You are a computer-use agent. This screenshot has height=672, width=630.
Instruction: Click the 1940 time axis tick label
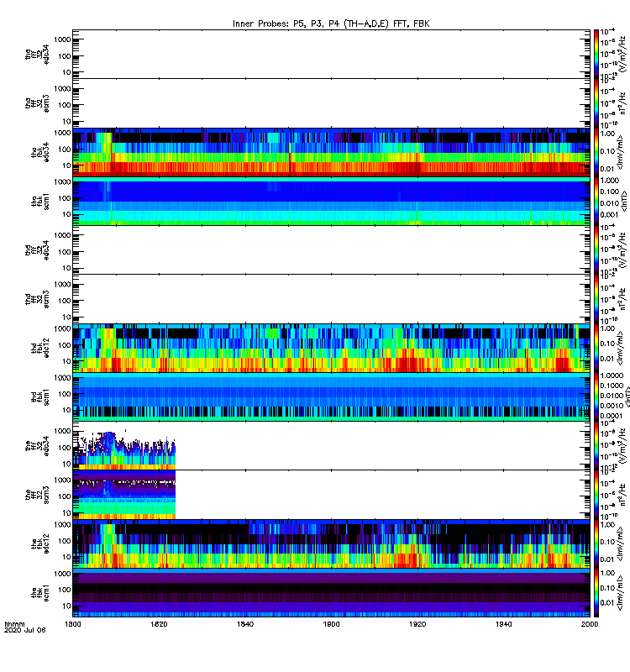[503, 624]
